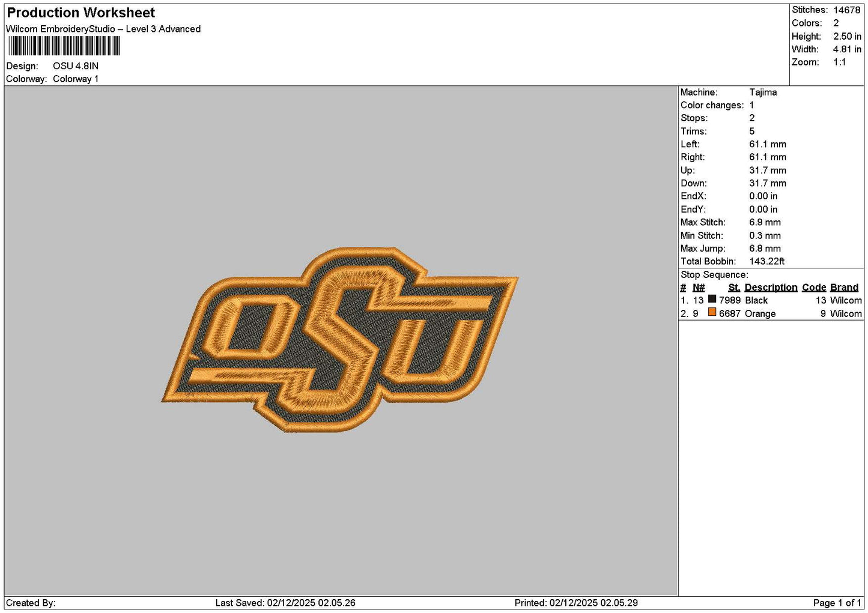Click the 'Up:' value '31.7 mm'
The height and width of the screenshot is (613, 868).
pos(768,171)
